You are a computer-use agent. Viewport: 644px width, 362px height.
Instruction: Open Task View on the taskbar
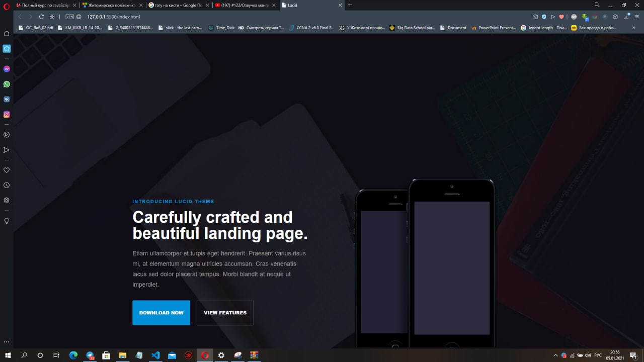point(56,355)
